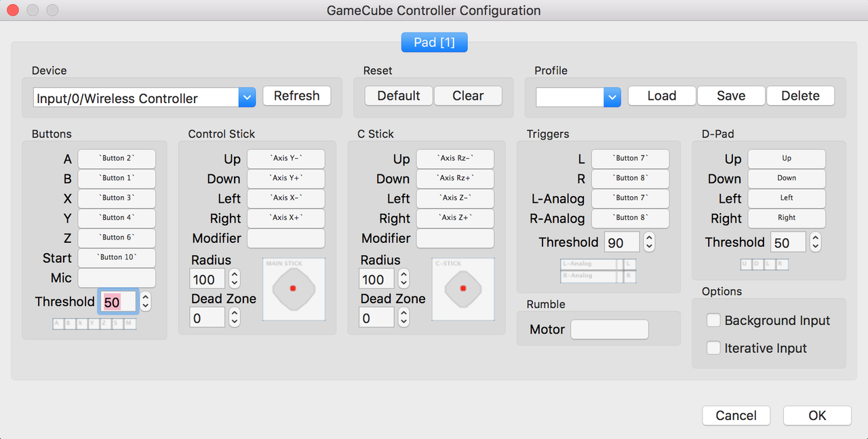Remap the X button binding
The image size is (868, 439).
(117, 198)
